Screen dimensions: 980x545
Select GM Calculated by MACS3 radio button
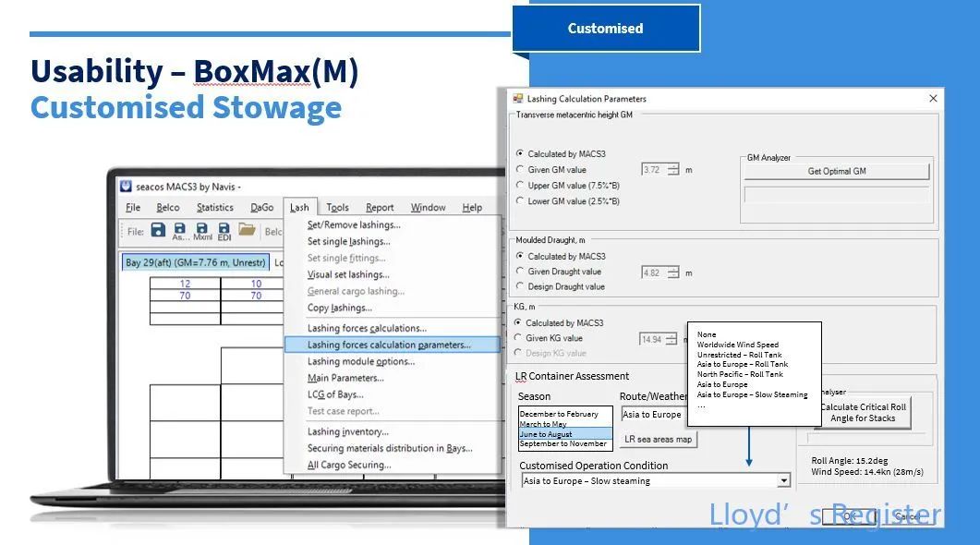point(519,153)
